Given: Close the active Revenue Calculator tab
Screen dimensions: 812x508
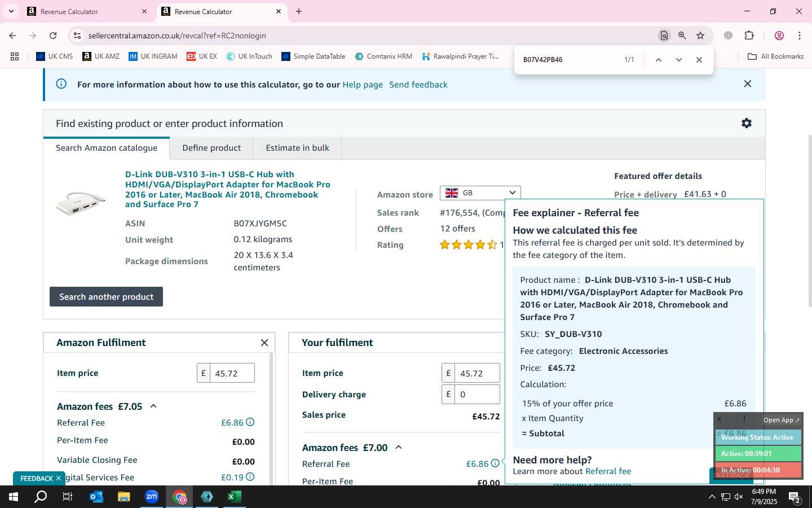Looking at the screenshot, I should tap(279, 11).
